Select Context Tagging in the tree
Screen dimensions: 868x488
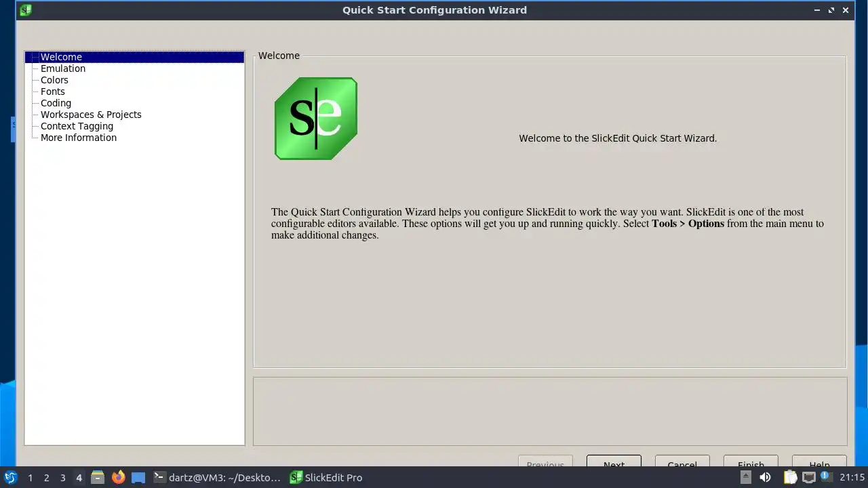tap(77, 126)
